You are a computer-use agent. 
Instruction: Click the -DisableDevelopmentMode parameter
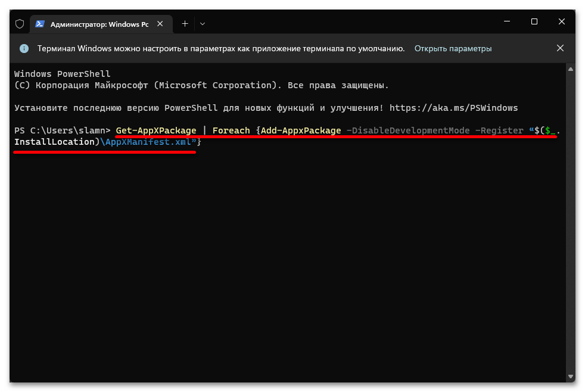(x=408, y=130)
